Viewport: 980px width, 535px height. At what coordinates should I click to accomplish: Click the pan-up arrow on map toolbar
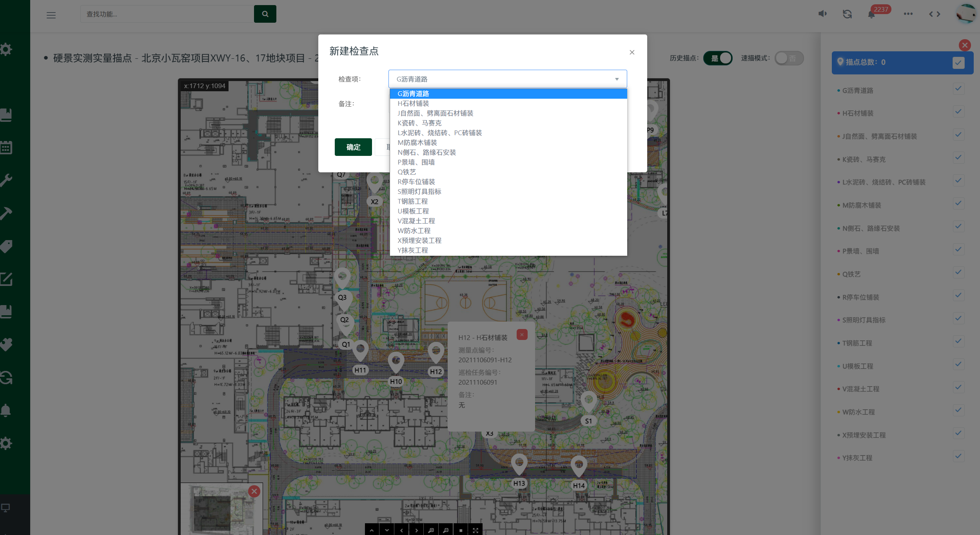[x=372, y=530]
